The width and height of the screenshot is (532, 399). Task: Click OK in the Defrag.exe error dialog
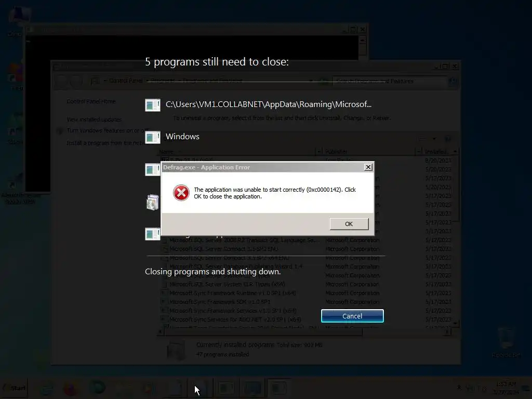[349, 224]
